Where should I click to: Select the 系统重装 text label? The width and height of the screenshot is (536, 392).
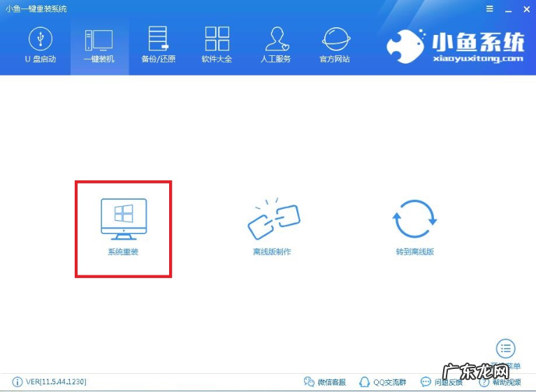pos(123,252)
